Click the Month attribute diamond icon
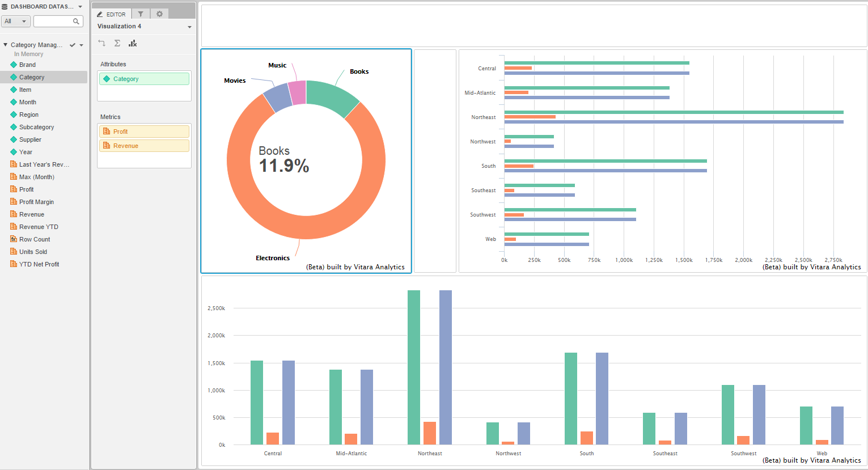 pyautogui.click(x=14, y=102)
